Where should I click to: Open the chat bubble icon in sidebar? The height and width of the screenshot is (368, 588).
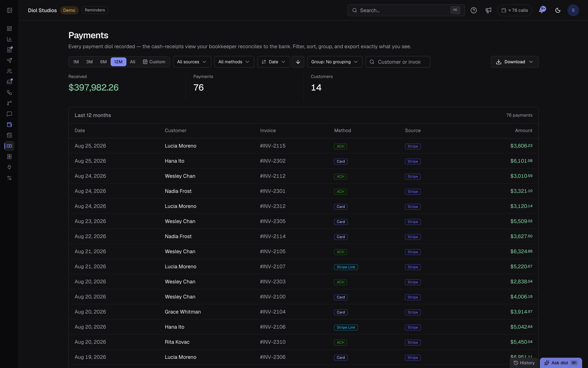tap(10, 114)
